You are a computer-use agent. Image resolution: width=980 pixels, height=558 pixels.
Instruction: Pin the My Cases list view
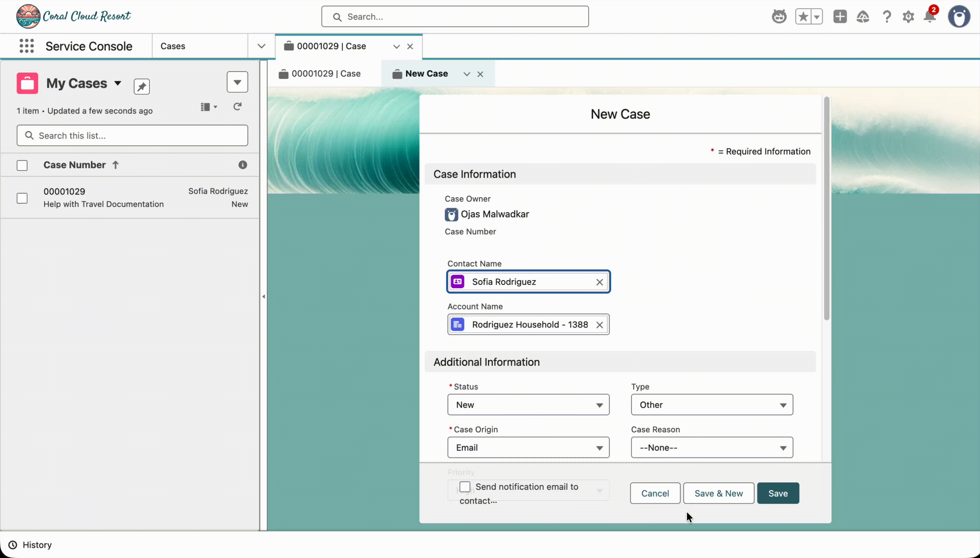(x=141, y=86)
